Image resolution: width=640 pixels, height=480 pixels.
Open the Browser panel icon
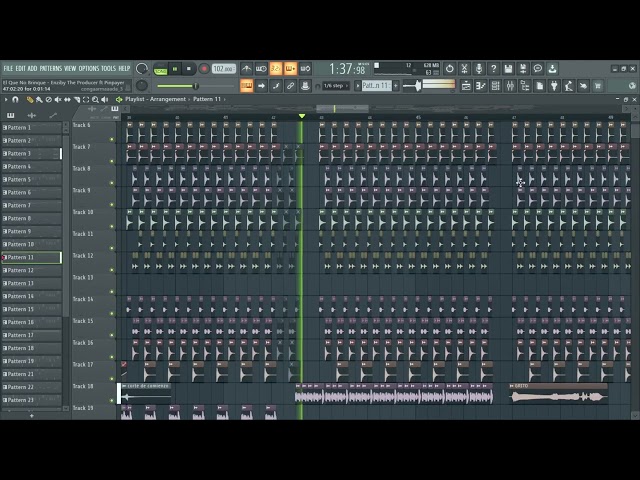(x=525, y=86)
